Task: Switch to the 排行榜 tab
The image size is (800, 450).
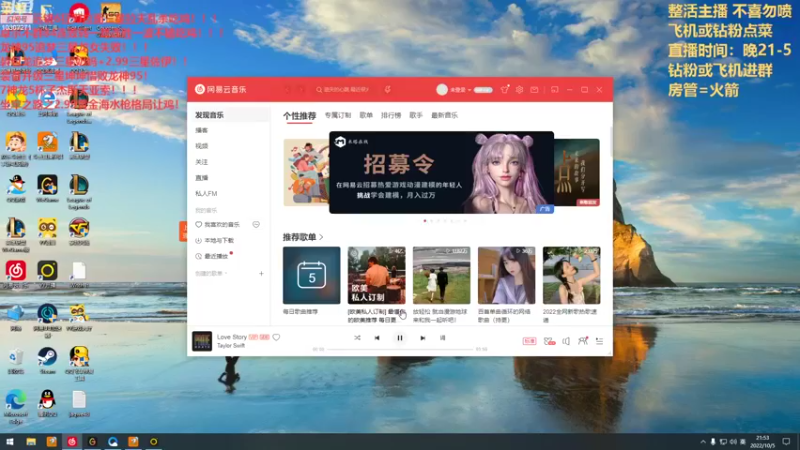Action: click(x=391, y=115)
